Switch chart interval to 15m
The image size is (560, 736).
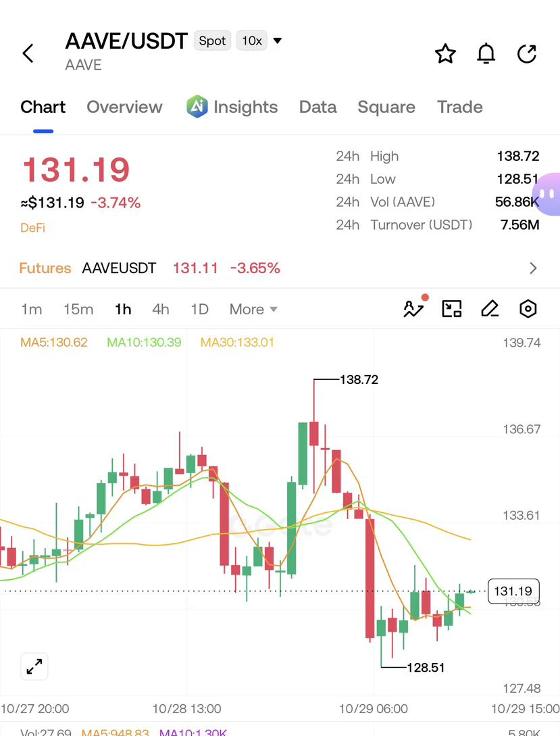point(78,310)
